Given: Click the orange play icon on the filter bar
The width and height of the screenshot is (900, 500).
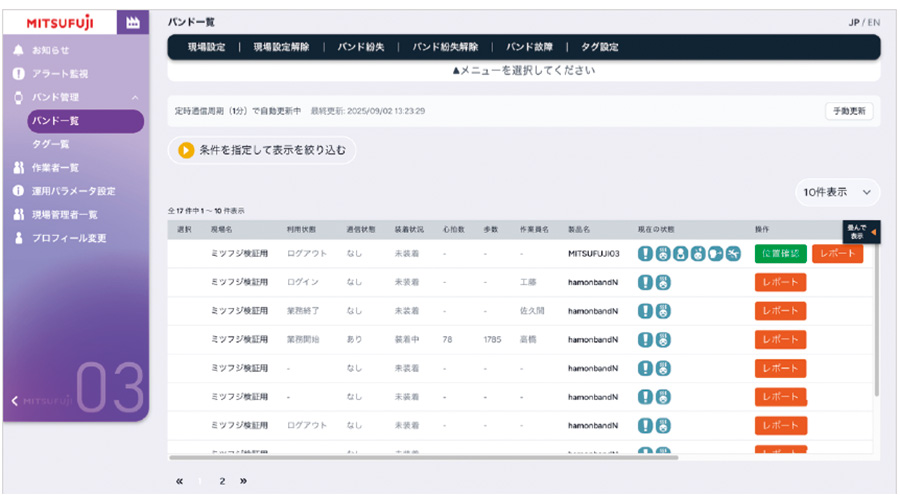Looking at the screenshot, I should [186, 151].
